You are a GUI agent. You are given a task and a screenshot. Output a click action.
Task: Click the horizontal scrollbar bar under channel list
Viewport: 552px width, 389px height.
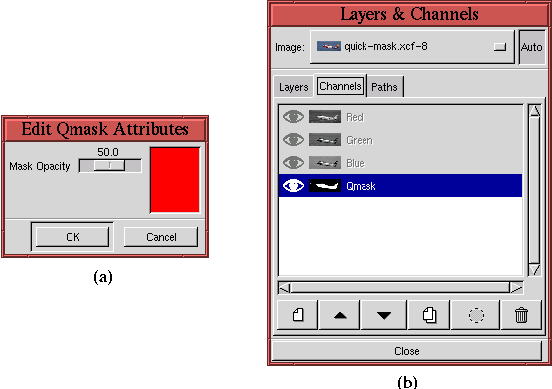tap(400, 288)
